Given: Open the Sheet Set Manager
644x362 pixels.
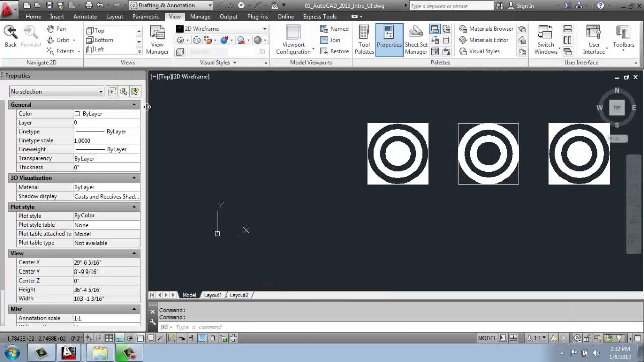Looking at the screenshot, I should [x=416, y=40].
